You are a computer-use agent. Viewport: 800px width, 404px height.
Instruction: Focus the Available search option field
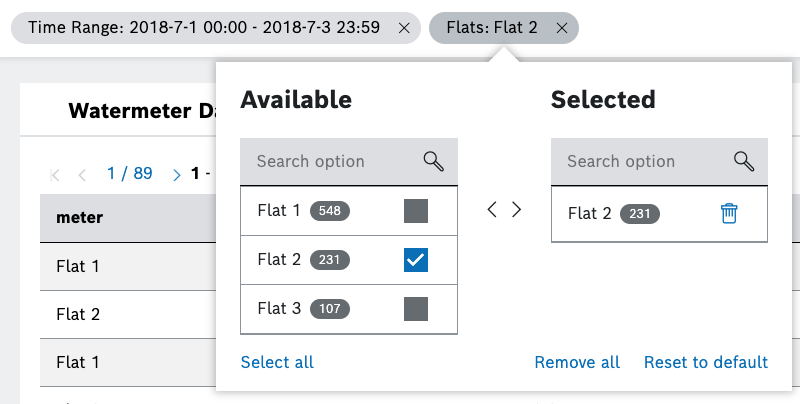pyautogui.click(x=330, y=161)
